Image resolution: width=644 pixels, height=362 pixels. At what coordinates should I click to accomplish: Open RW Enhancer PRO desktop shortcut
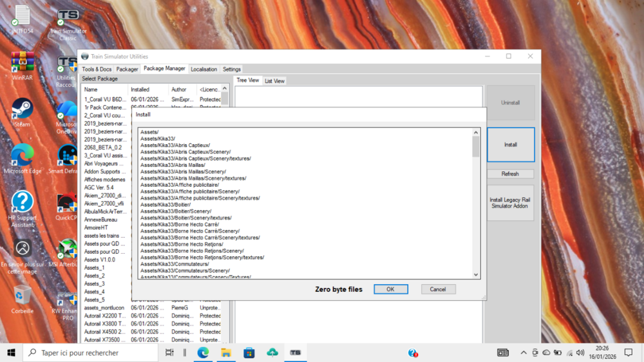65,306
